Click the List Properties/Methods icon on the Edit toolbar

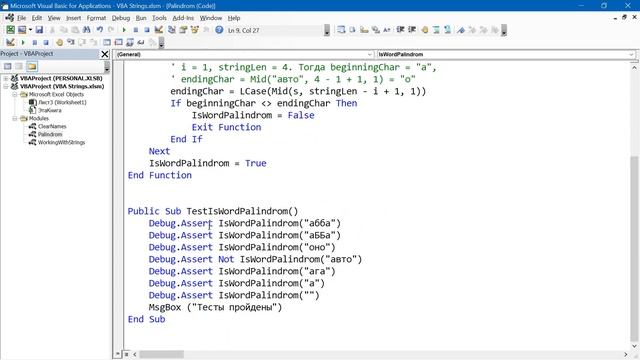click(341, 30)
